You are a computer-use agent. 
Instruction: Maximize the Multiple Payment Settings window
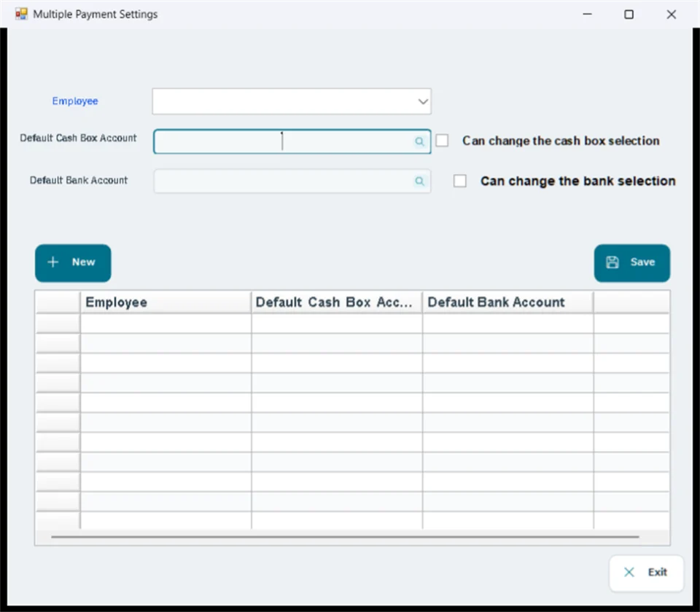(629, 15)
